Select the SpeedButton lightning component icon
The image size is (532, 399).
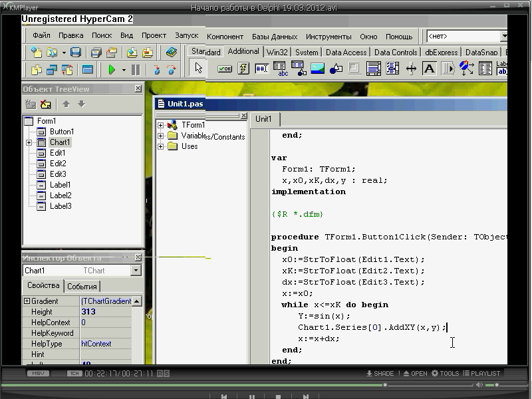pyautogui.click(x=243, y=68)
